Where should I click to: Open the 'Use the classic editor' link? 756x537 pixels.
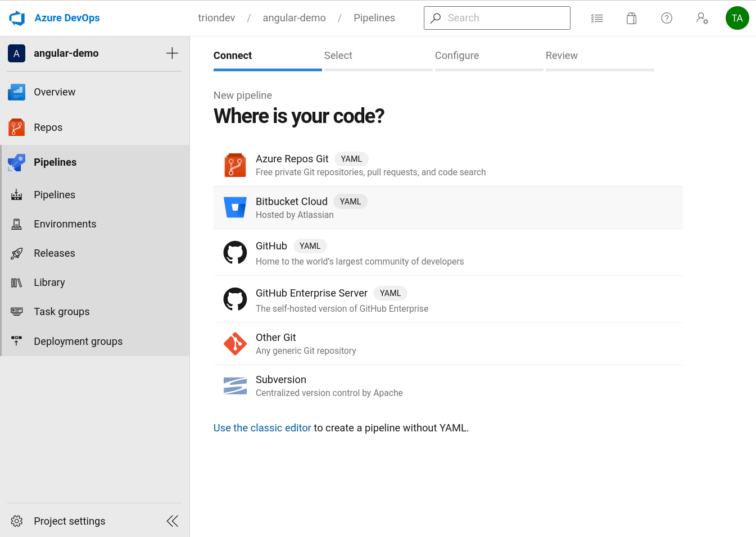[262, 428]
